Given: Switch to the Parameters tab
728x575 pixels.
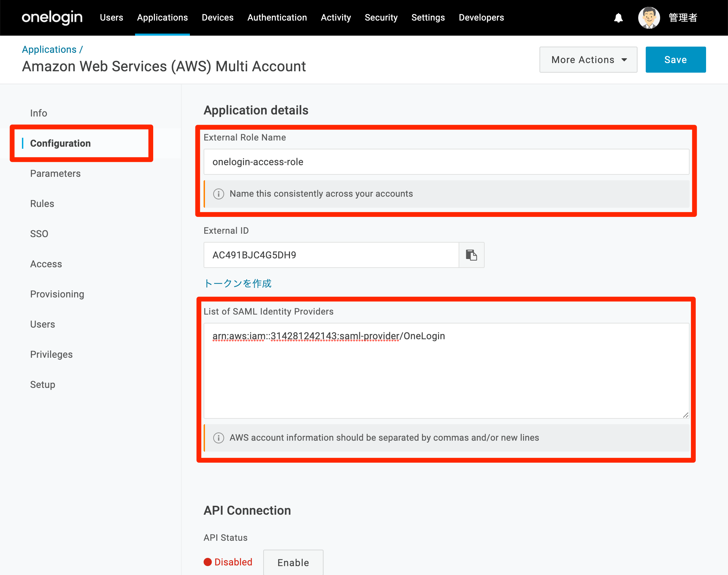Looking at the screenshot, I should 56,173.
